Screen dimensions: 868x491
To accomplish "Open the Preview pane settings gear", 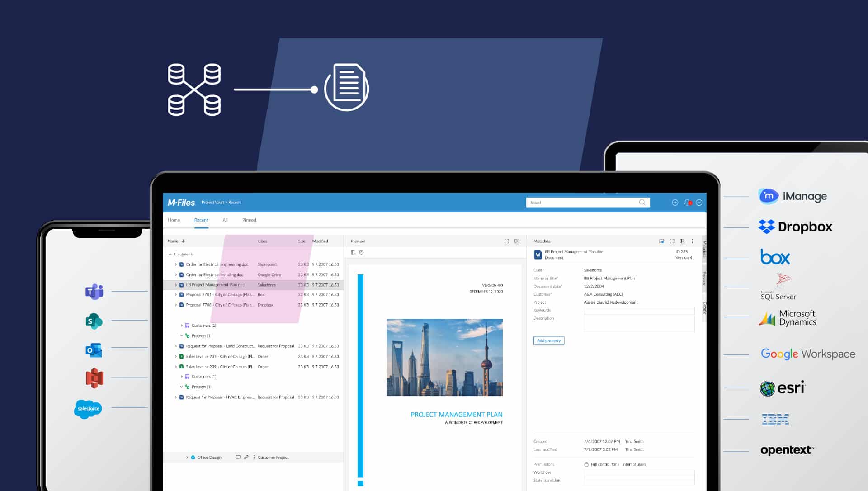I will (362, 252).
